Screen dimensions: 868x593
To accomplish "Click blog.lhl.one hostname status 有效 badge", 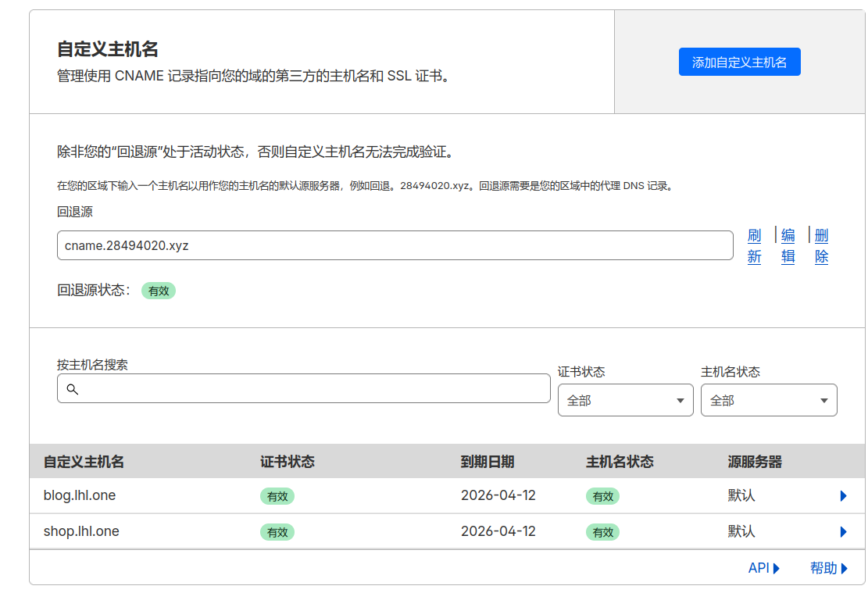I will pos(602,496).
